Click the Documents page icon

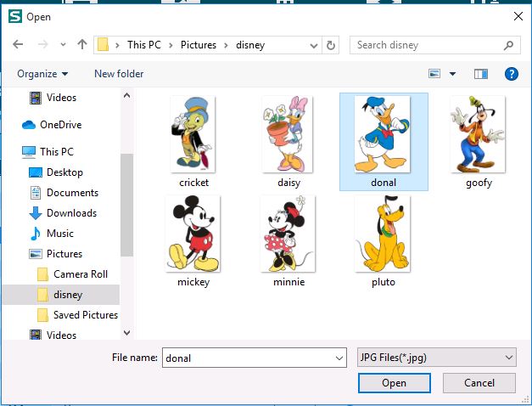(x=36, y=193)
